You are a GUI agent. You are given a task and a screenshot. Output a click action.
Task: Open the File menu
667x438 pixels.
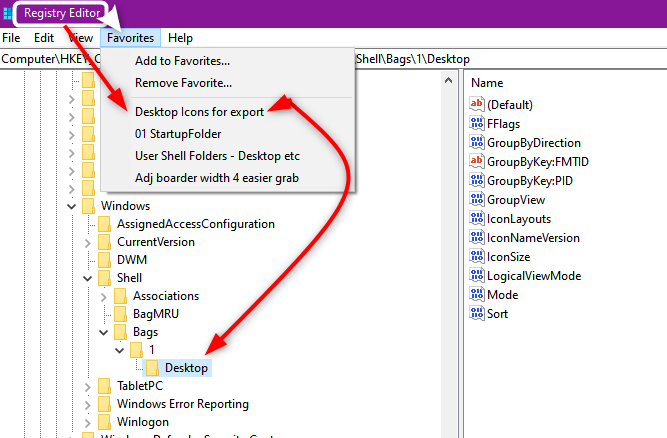[x=11, y=38]
